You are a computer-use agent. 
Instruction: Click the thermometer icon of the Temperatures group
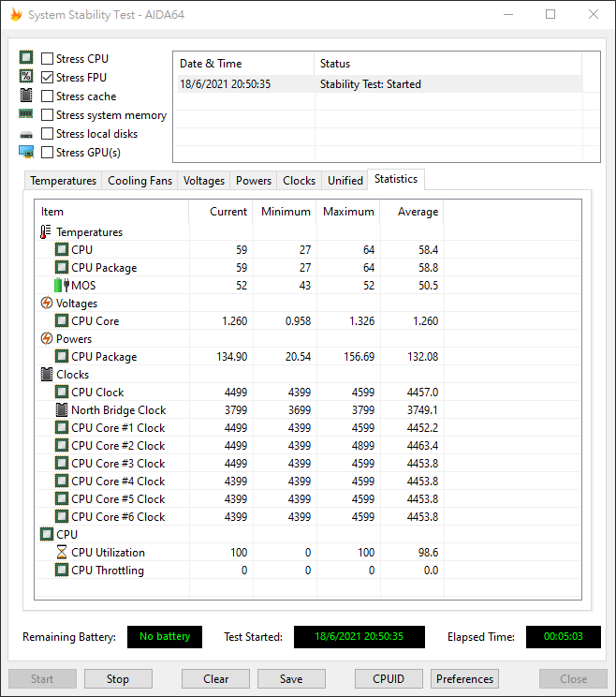tap(45, 232)
